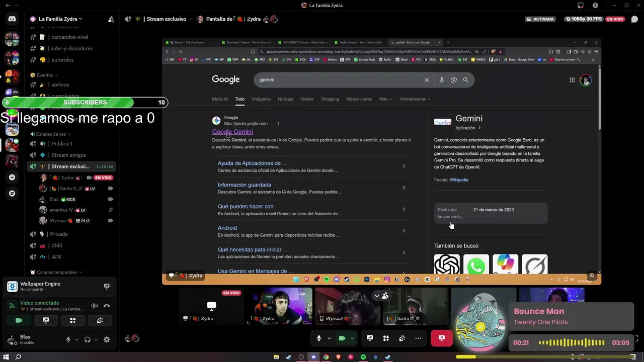Add a server plus icon
This screenshot has width=644, height=362.
tap(12, 177)
